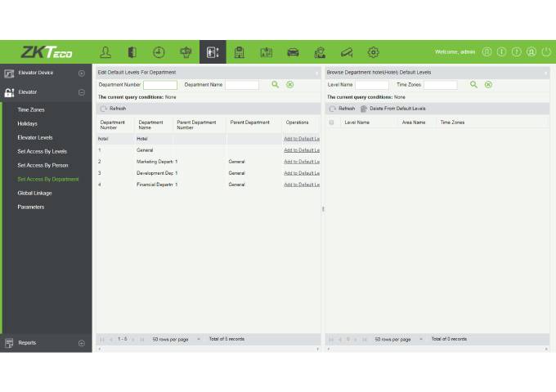Click the Department Number input field
This screenshot has width=556, height=392.
pyautogui.click(x=160, y=85)
